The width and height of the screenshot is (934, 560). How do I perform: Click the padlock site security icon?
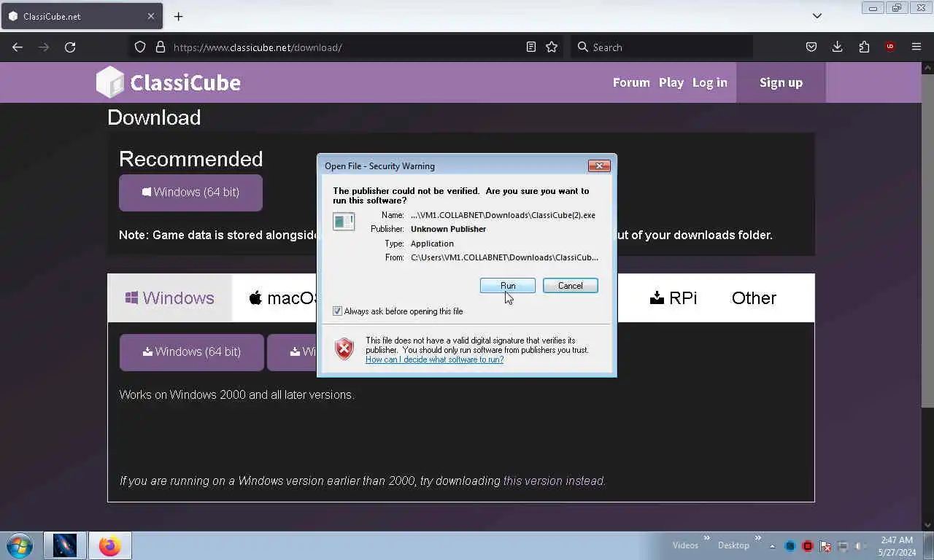tap(161, 47)
